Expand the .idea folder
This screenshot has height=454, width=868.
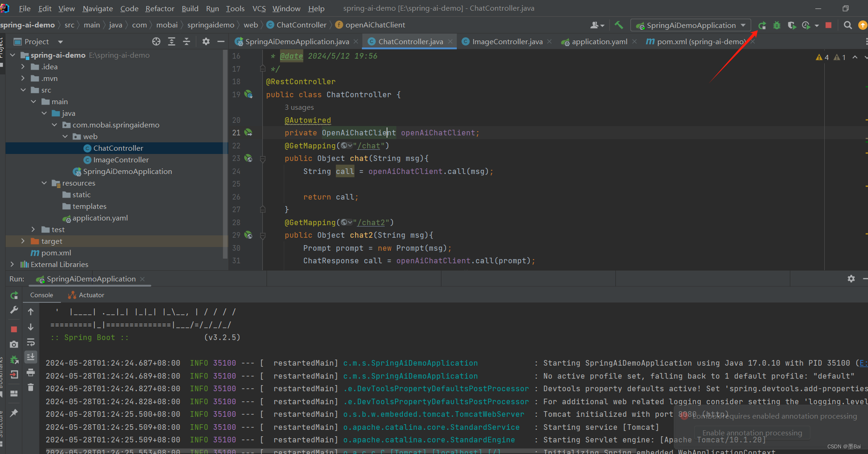(x=23, y=67)
